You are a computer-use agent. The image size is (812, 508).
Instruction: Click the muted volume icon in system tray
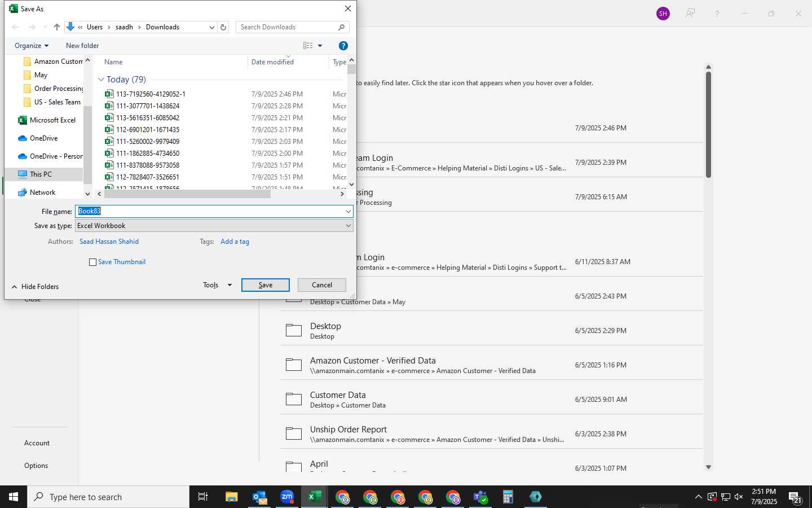tap(739, 497)
